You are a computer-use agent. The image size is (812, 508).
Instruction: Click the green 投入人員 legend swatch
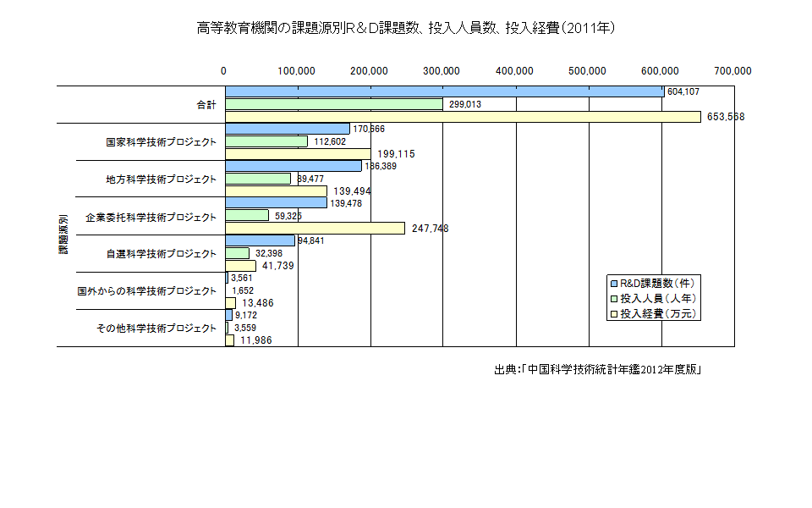point(614,298)
